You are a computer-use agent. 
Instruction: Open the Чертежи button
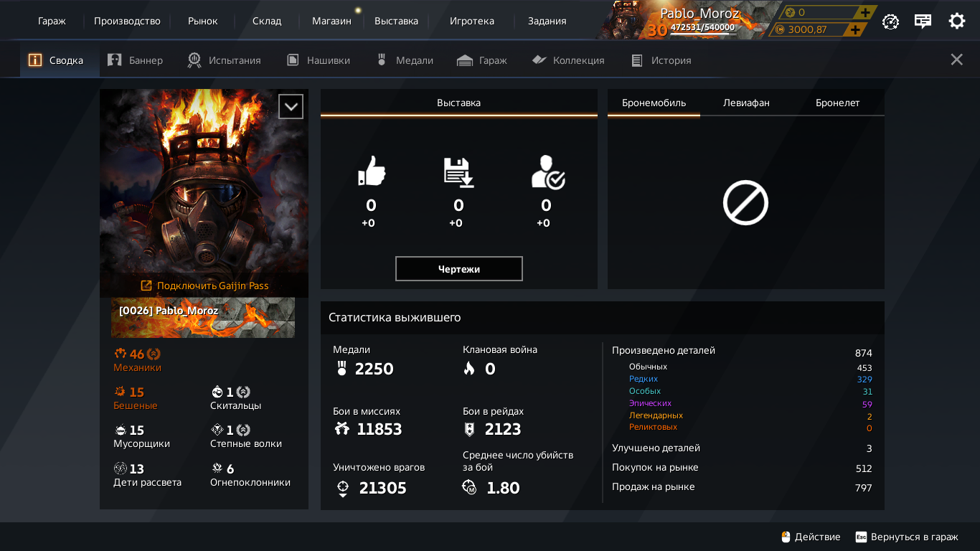click(x=459, y=269)
